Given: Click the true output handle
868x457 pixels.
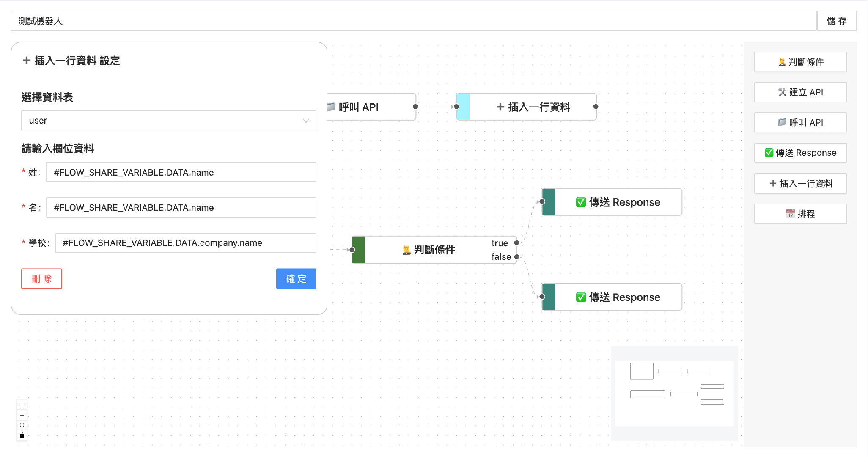Looking at the screenshot, I should (x=516, y=243).
